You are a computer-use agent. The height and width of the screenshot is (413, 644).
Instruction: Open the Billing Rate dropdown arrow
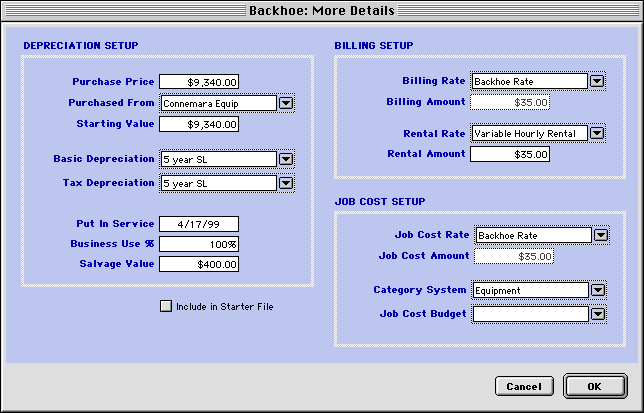[597, 81]
